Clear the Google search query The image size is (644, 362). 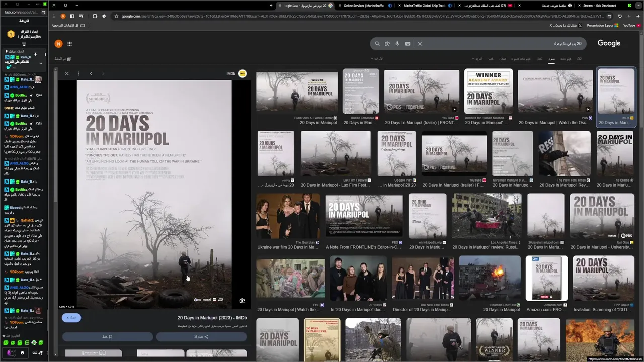(x=420, y=44)
